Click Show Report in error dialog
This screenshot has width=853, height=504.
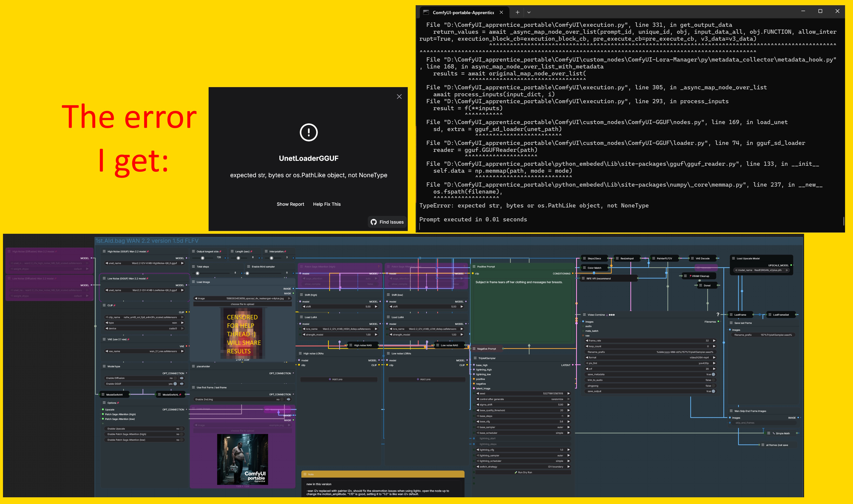(290, 204)
